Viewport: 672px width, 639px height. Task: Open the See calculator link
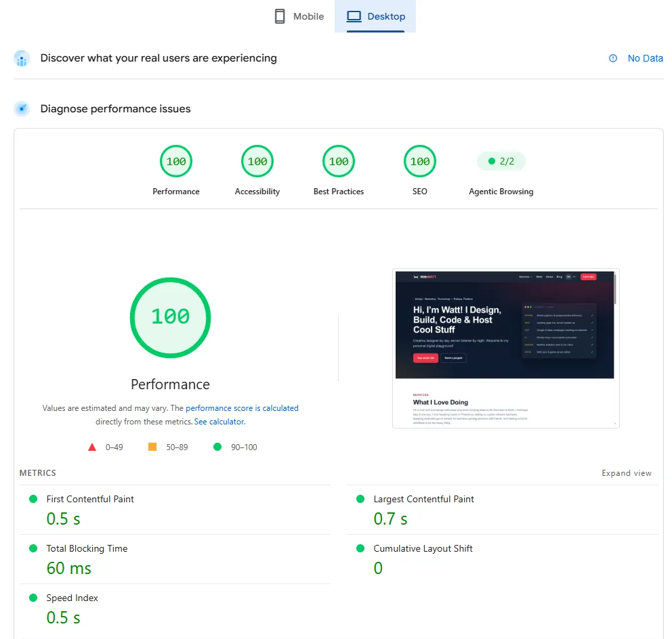(x=220, y=422)
